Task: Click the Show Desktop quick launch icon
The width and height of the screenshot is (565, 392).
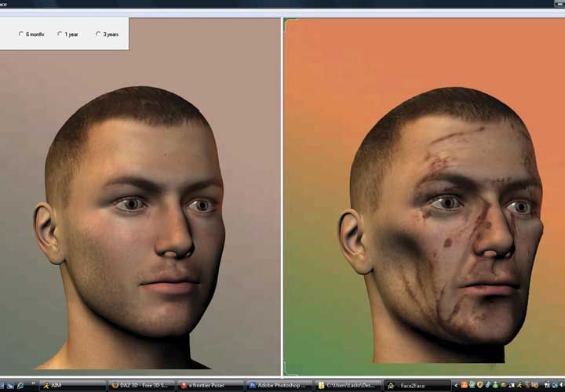Action: coord(2,386)
